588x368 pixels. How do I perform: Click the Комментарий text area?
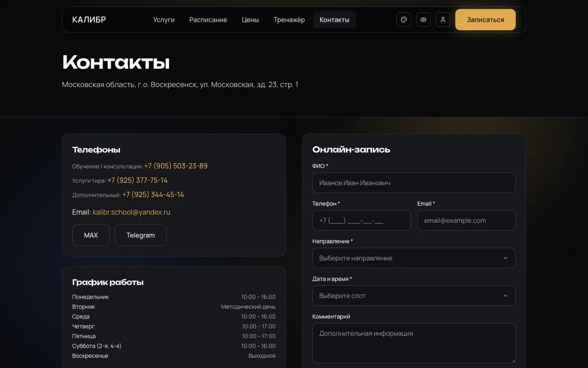click(414, 343)
